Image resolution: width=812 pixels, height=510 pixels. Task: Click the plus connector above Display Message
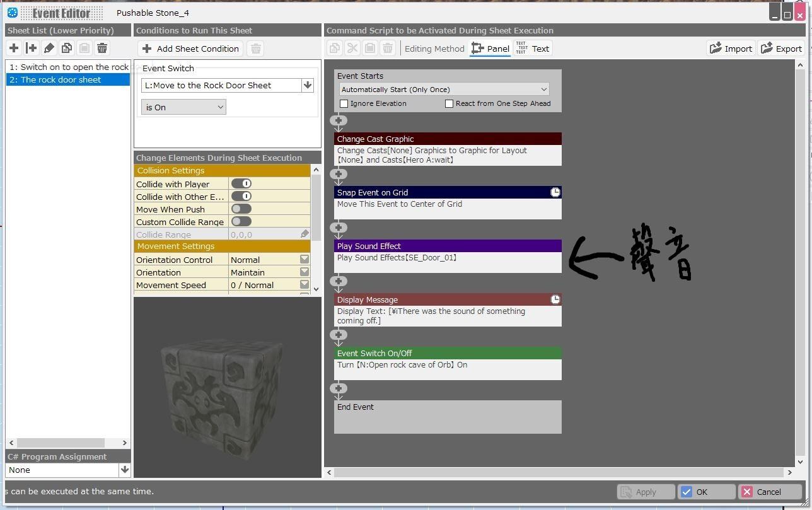(x=339, y=281)
